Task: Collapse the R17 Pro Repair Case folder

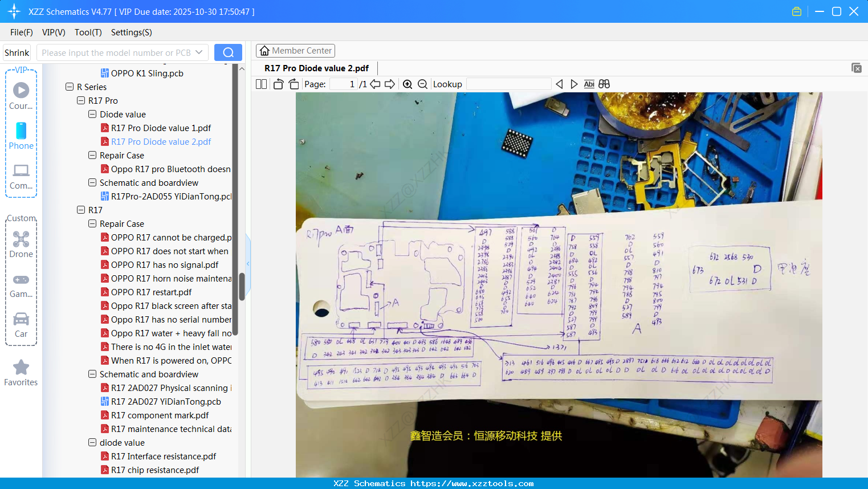Action: [92, 155]
